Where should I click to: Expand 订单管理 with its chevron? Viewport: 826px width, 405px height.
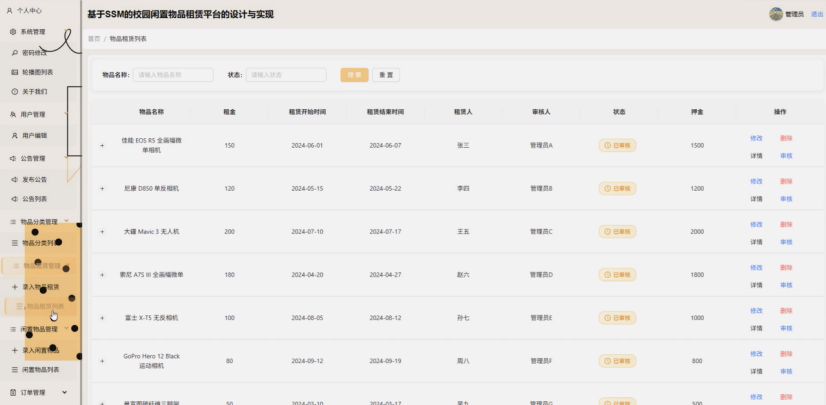[x=65, y=392]
